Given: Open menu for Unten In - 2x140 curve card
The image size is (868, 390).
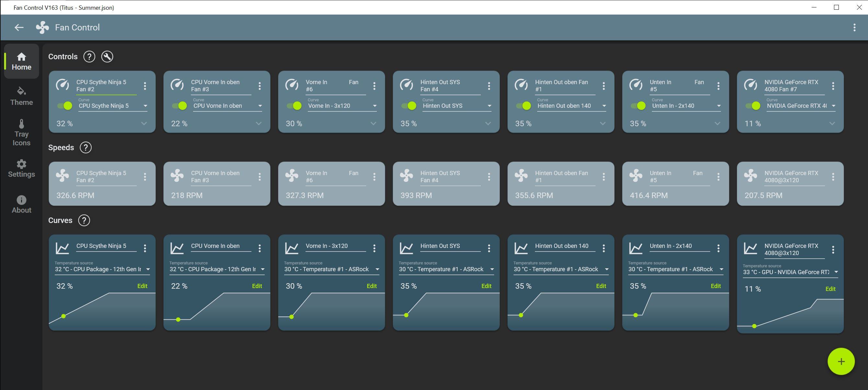Looking at the screenshot, I should click(x=718, y=248).
